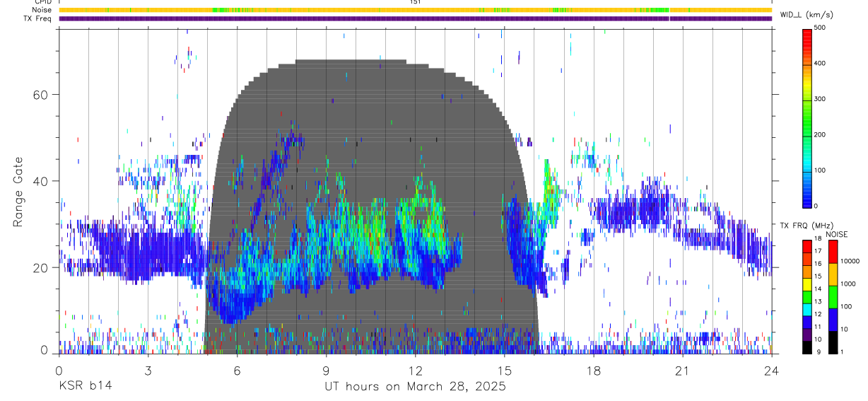The width and height of the screenshot is (868, 401).
Task: Click the 1000 label in NOISE legend
Action: (x=848, y=284)
